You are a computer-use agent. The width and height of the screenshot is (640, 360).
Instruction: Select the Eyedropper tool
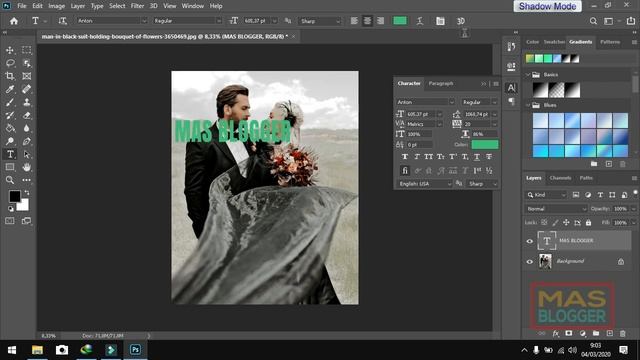coord(10,89)
